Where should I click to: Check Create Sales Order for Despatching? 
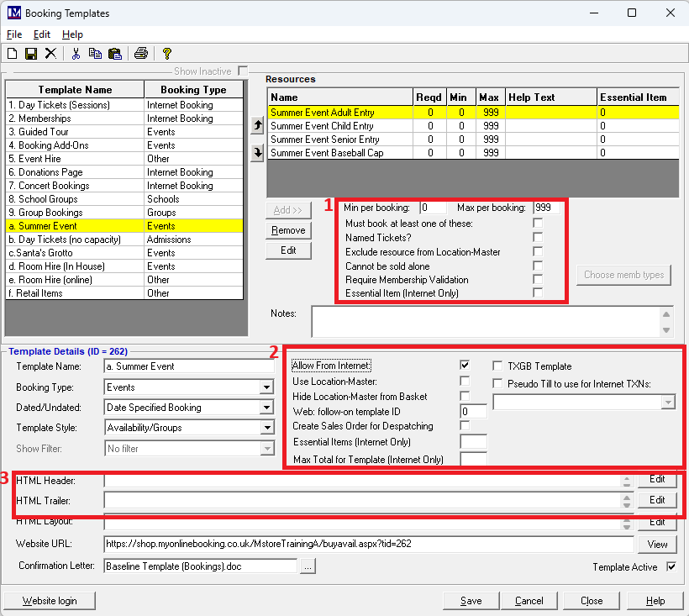tap(465, 425)
